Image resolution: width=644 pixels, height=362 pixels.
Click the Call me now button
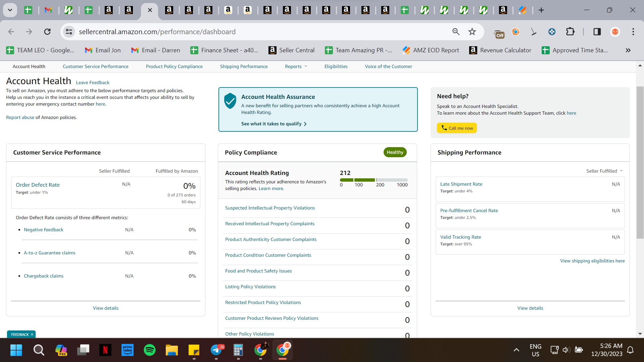click(457, 128)
